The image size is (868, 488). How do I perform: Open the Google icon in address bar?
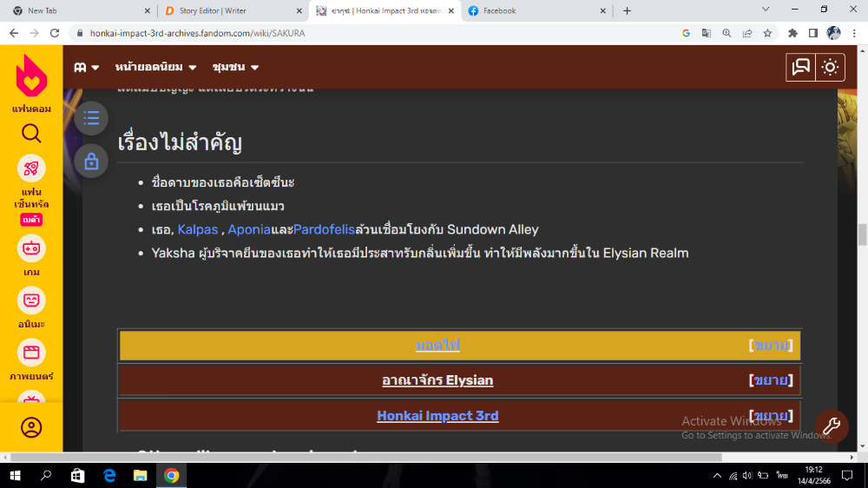tap(686, 33)
